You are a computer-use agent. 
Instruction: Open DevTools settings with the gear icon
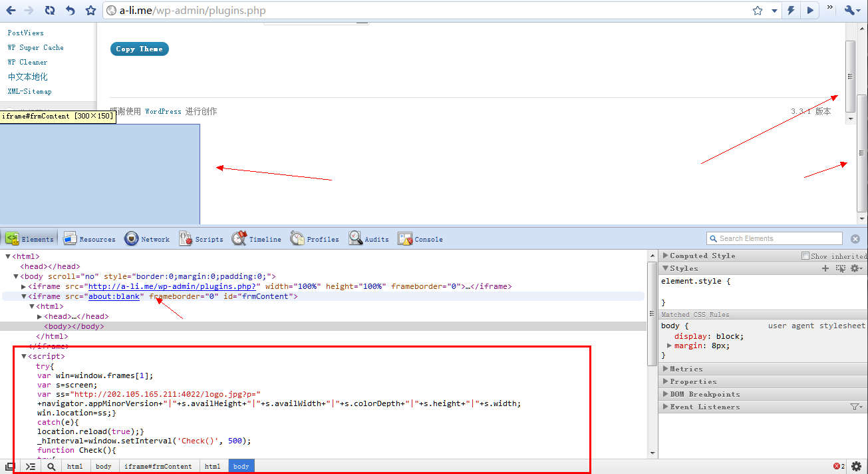pos(857,467)
